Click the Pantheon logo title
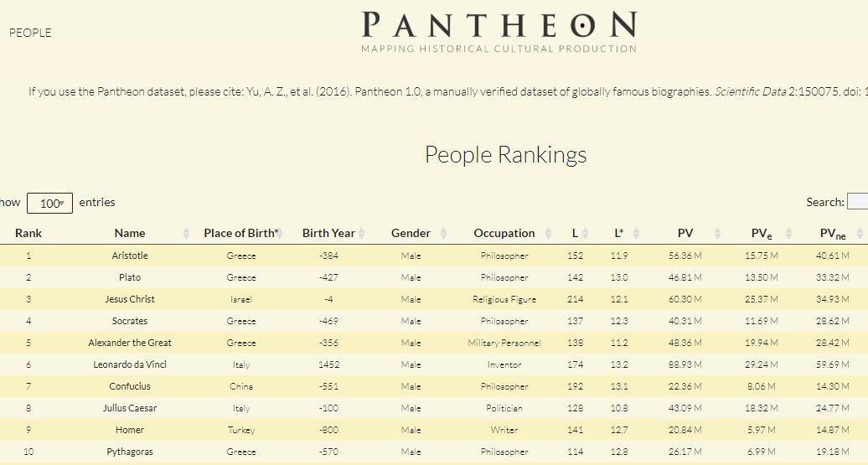 [499, 25]
